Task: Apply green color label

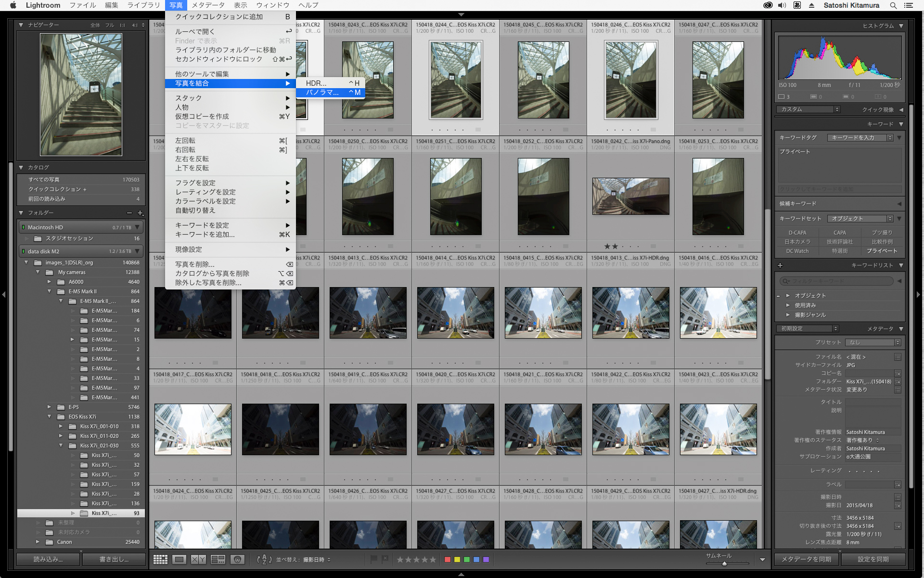Action: coord(467,560)
